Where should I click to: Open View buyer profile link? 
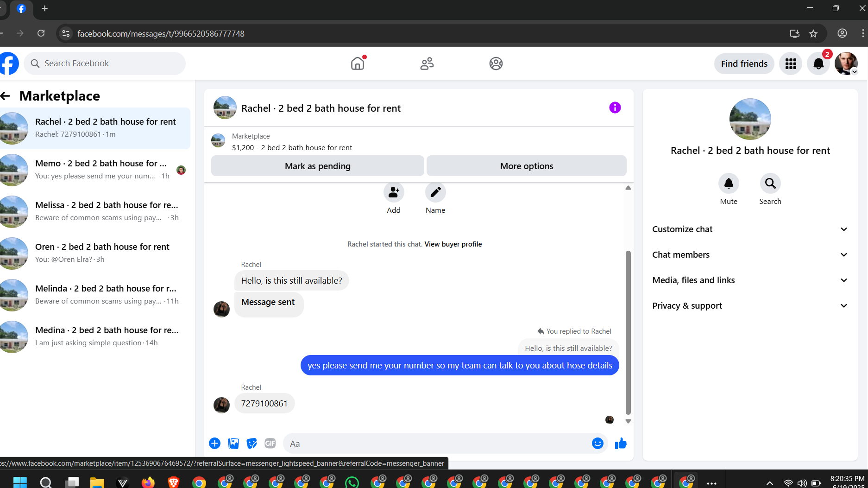point(453,244)
